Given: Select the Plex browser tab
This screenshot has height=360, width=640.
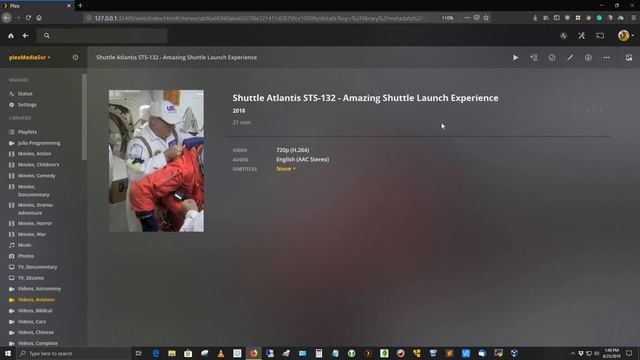Looking at the screenshot, I should pos(37,6).
